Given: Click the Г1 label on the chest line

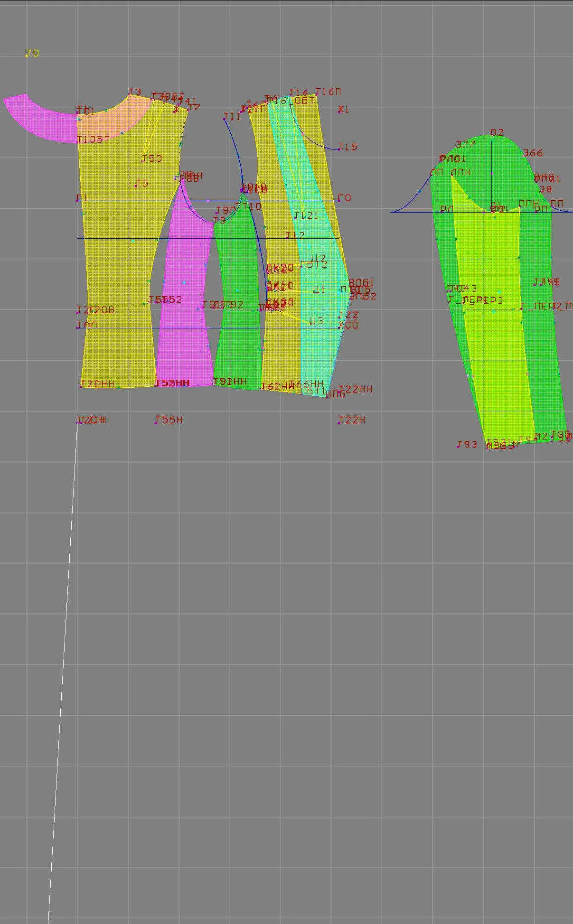Looking at the screenshot, I should tap(83, 197).
